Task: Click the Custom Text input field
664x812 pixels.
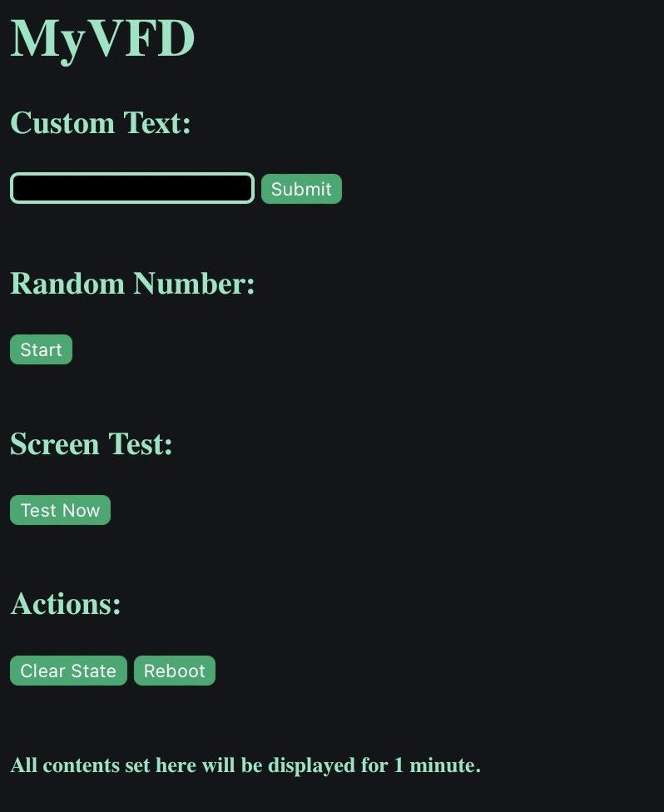Action: click(131, 188)
